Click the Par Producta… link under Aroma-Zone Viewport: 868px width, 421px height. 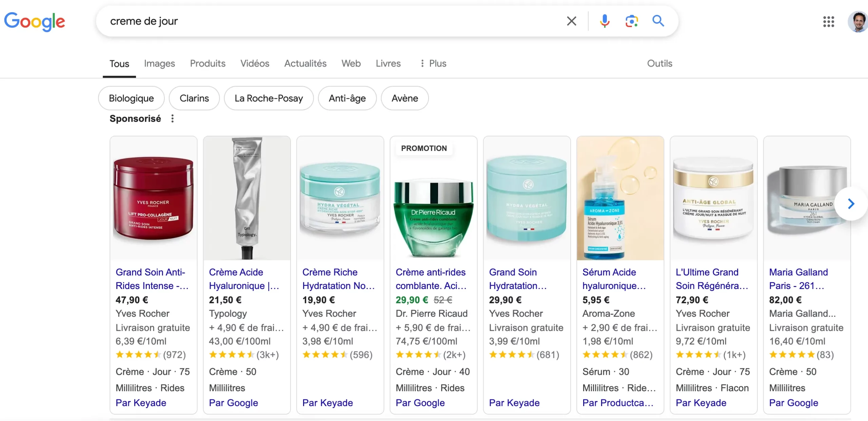[618, 403]
